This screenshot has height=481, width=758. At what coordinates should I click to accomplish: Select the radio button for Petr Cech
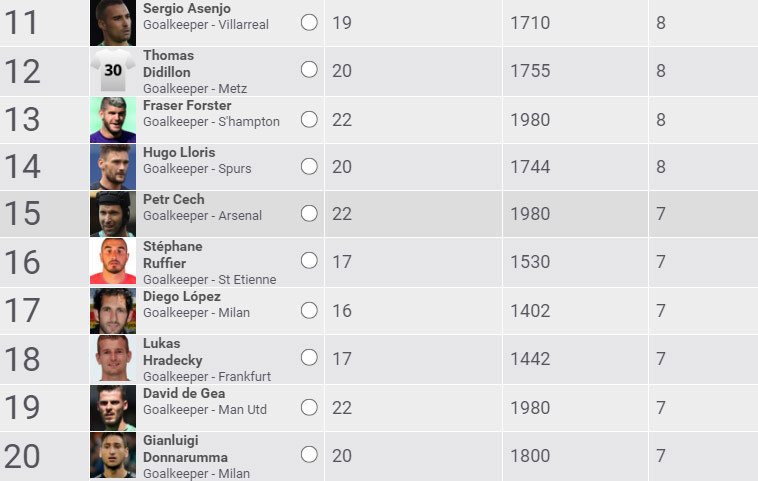tap(309, 213)
